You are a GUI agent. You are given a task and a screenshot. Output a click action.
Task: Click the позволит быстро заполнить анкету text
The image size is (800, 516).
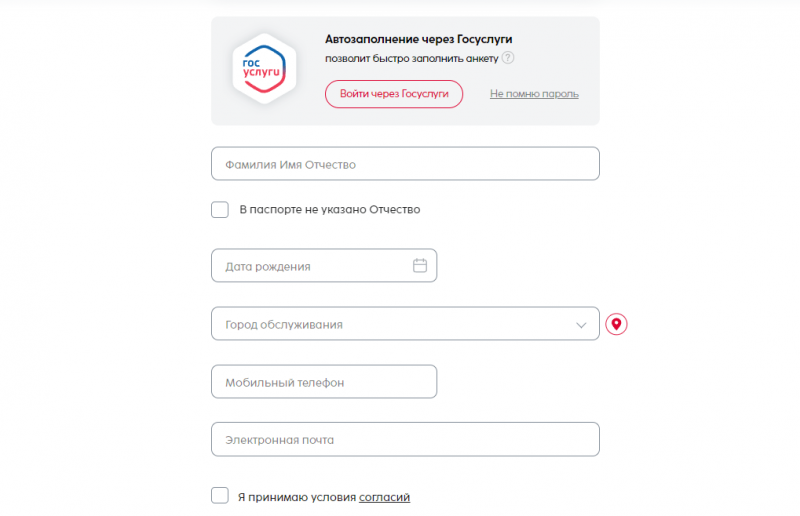pos(411,58)
